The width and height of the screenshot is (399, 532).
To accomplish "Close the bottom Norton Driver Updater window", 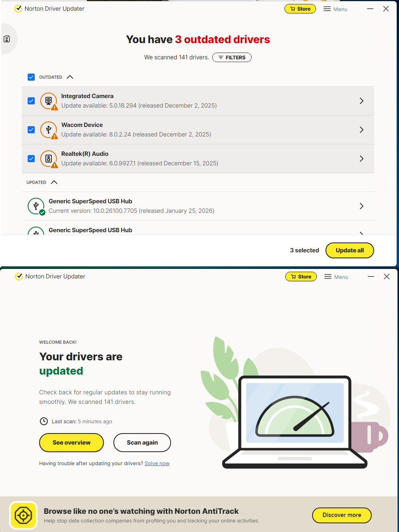I will pos(387,276).
